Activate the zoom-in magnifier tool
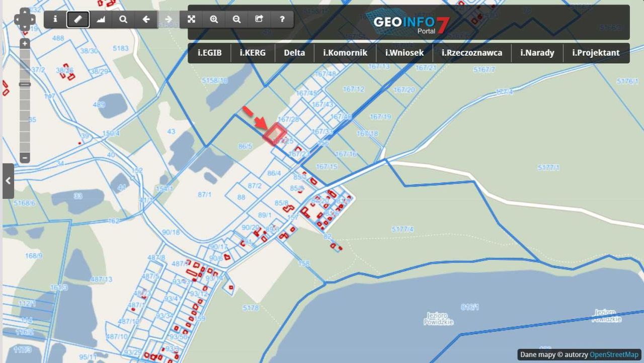Screen dimensions: 644x363 (214, 19)
